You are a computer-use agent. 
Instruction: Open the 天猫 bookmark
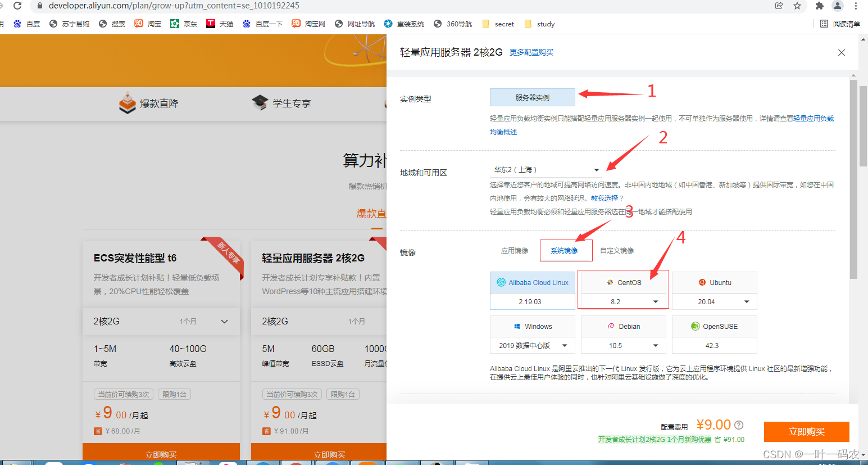point(220,24)
